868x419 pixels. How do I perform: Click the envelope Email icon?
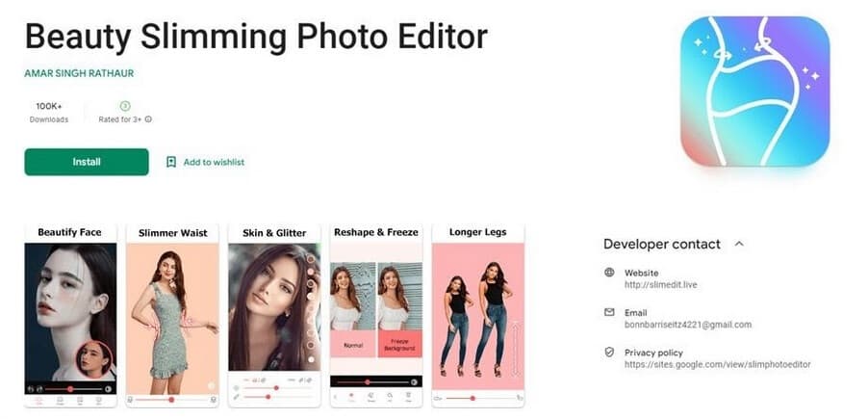pos(609,313)
